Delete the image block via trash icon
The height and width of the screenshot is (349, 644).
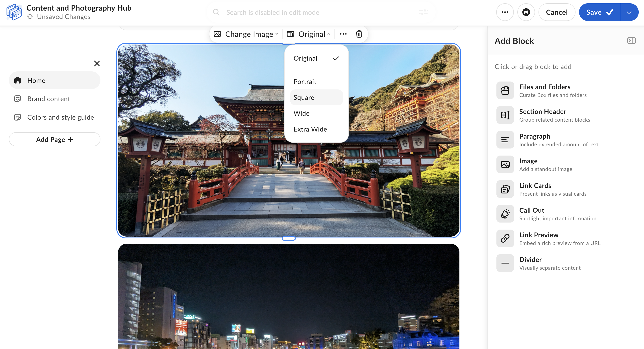click(x=359, y=34)
